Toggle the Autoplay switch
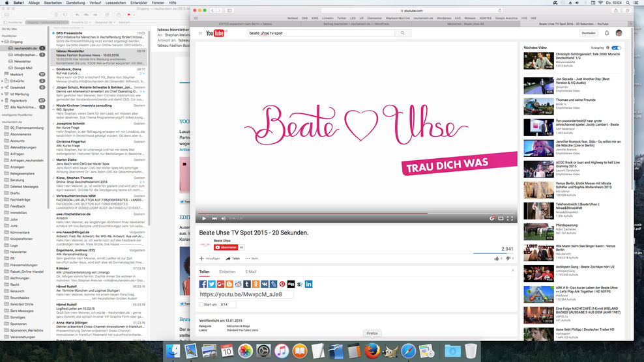Image resolution: width=644 pixels, height=362 pixels. (x=616, y=48)
